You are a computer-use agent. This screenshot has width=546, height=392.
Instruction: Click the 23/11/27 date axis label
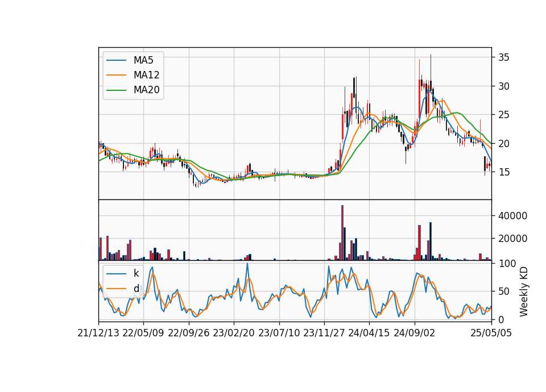pos(324,333)
